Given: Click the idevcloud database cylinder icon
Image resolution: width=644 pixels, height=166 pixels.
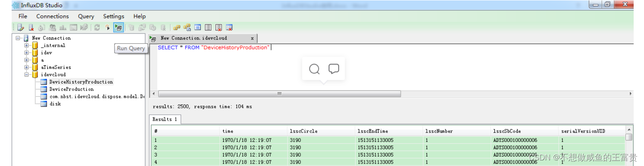Looking at the screenshot, I should click(35, 74).
